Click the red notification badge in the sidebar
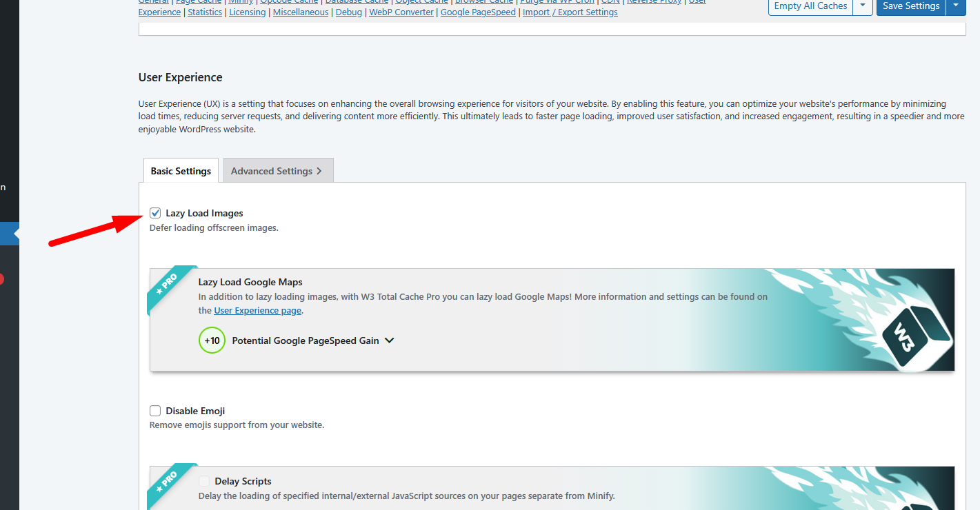Viewport: 980px width, 510px height. [1, 279]
